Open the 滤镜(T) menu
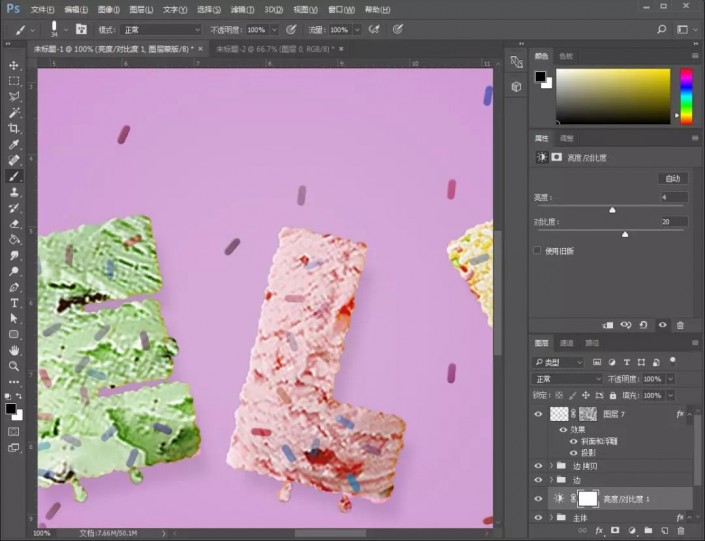Viewport: 705px width, 541px height. coord(242,9)
